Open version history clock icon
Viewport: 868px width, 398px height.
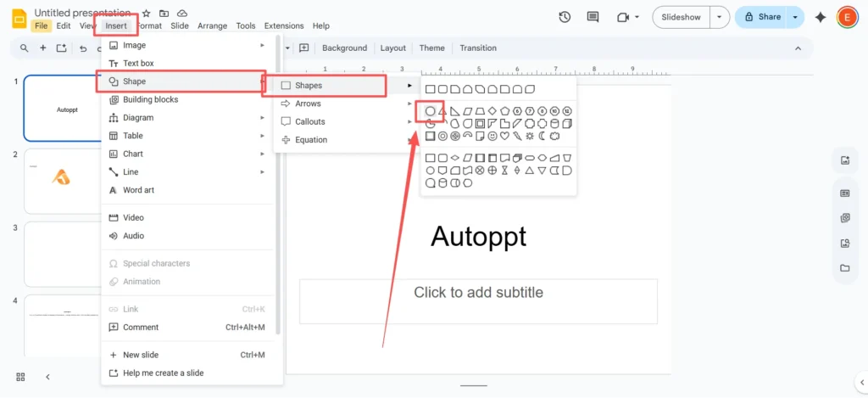point(565,17)
